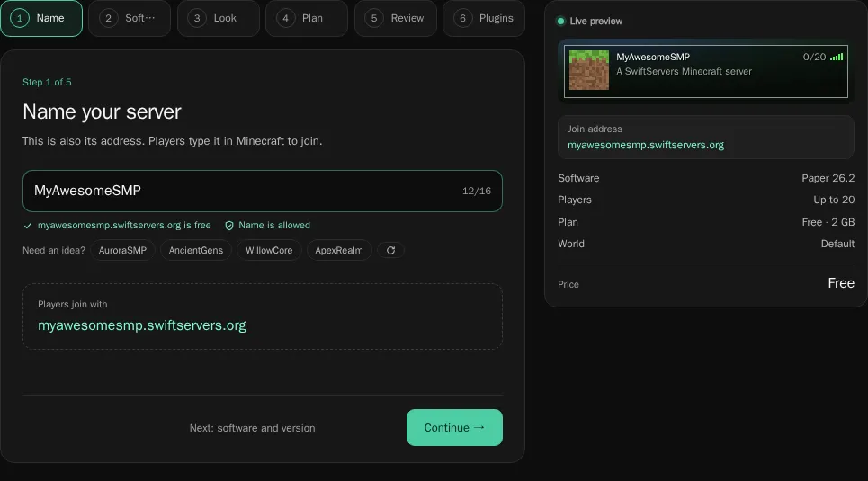
Task: Click the Step 1 of 5 label
Action: (x=47, y=82)
